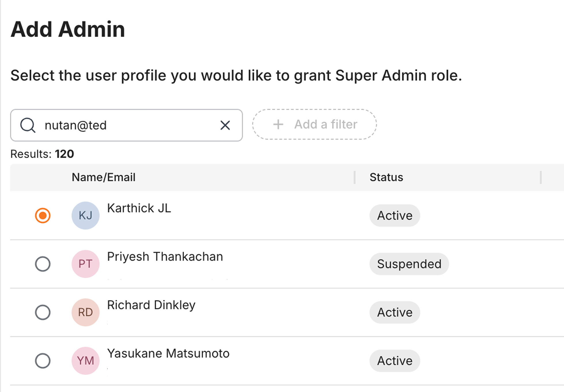564x392 pixels.
Task: Click the Status column header
Action: point(386,177)
